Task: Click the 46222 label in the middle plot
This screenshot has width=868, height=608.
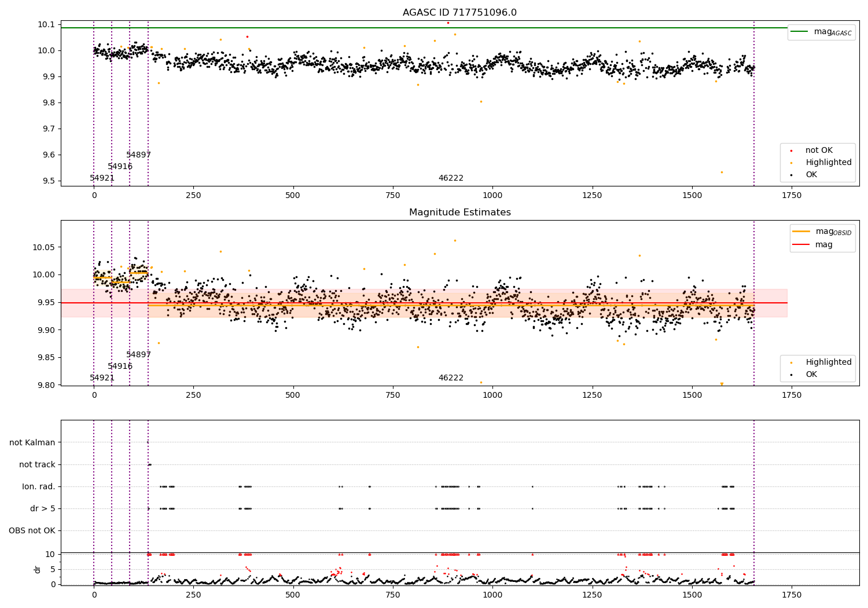Action: coord(451,378)
